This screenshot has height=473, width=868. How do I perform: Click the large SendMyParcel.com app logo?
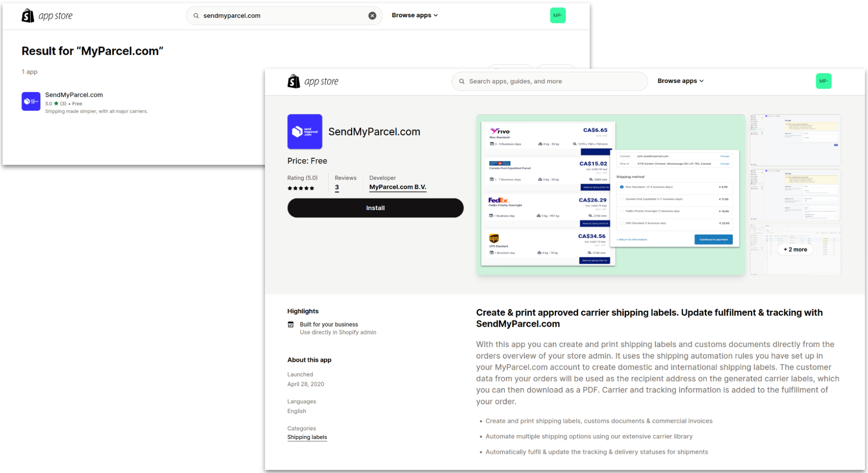[305, 131]
